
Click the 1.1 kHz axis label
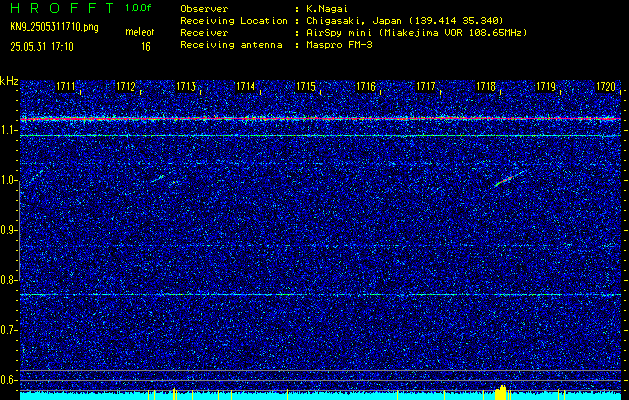pyautogui.click(x=8, y=130)
